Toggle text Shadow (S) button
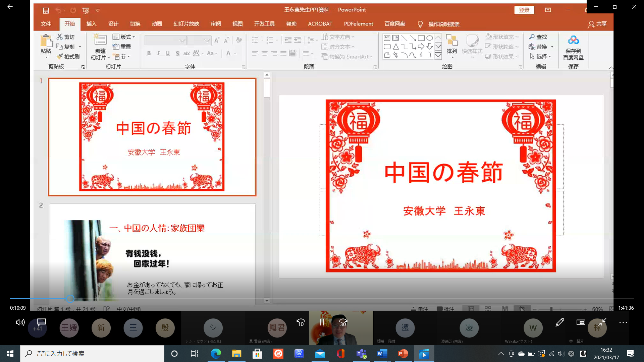Viewport: 644px width, 362px height. [x=177, y=53]
